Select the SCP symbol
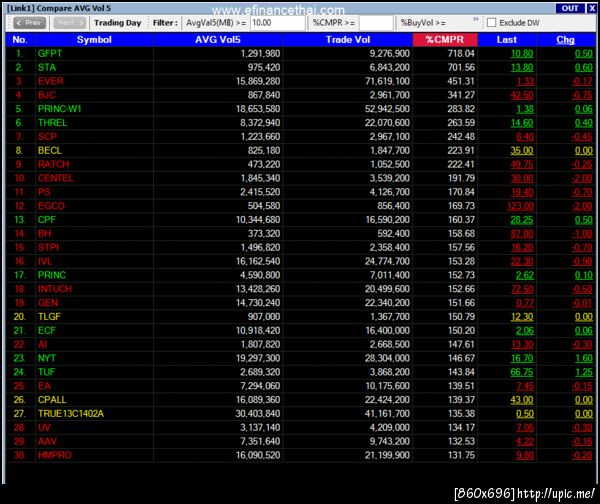Viewport: 600px width, 504px height. (x=47, y=137)
